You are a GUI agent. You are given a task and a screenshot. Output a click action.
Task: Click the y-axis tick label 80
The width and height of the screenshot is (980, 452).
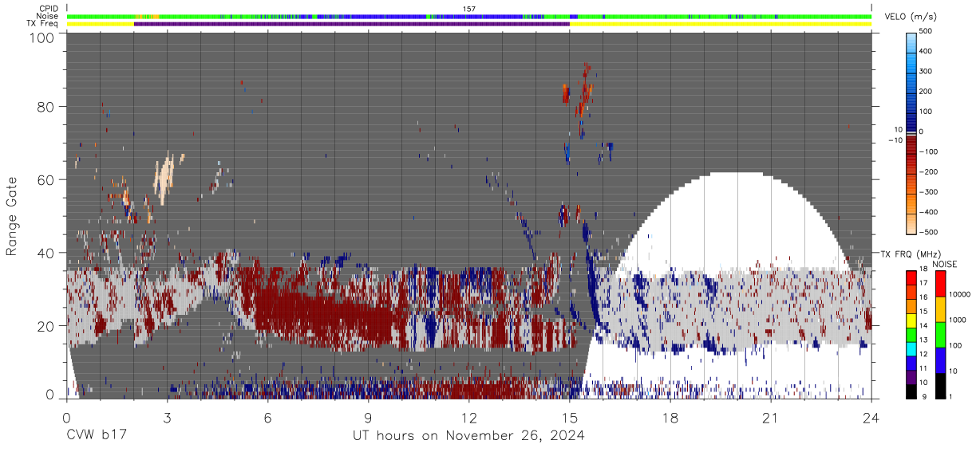pyautogui.click(x=45, y=106)
